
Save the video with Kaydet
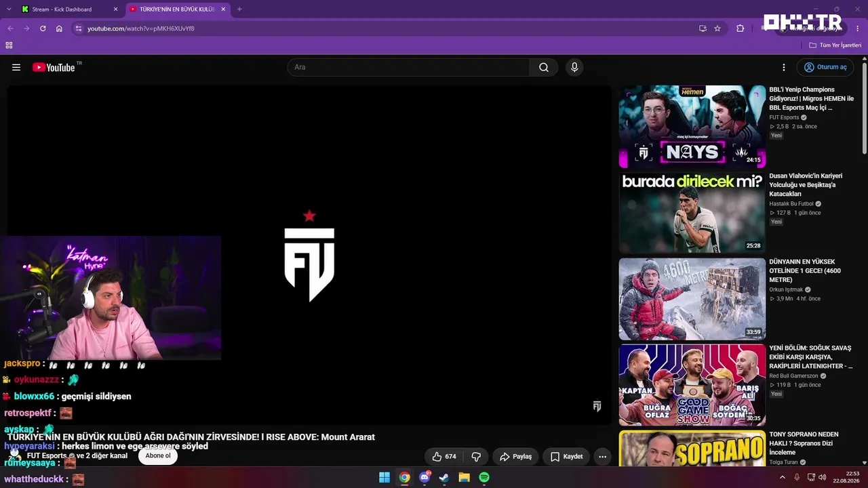click(566, 457)
